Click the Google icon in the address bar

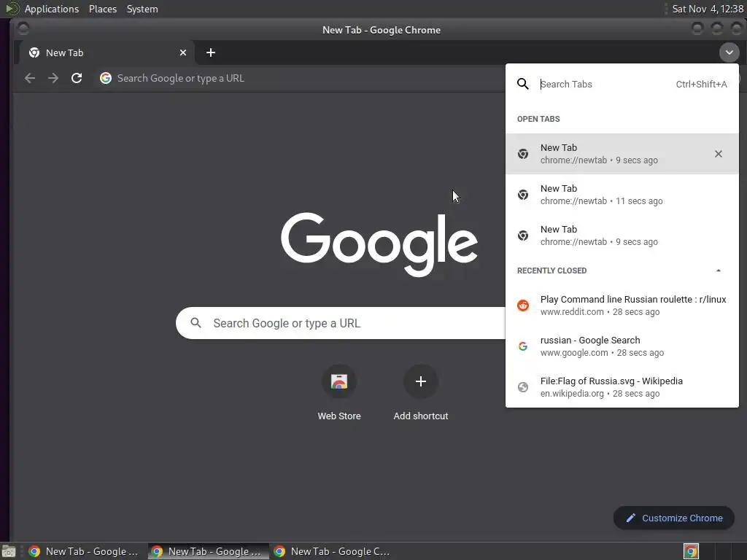(x=105, y=78)
